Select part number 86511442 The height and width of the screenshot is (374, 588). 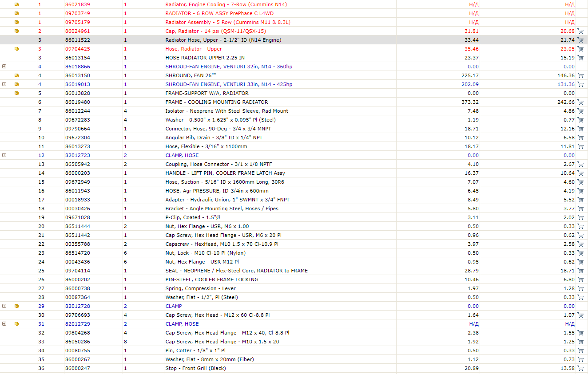78,235
